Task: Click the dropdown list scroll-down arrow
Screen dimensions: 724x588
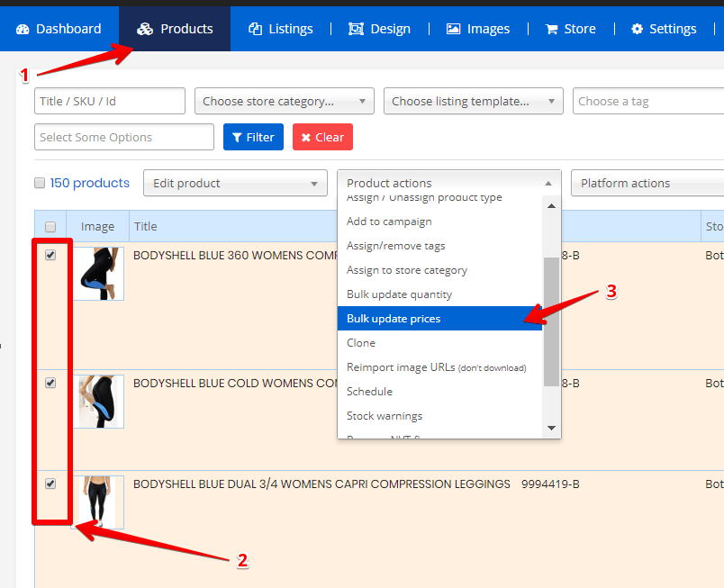Action: click(x=551, y=428)
